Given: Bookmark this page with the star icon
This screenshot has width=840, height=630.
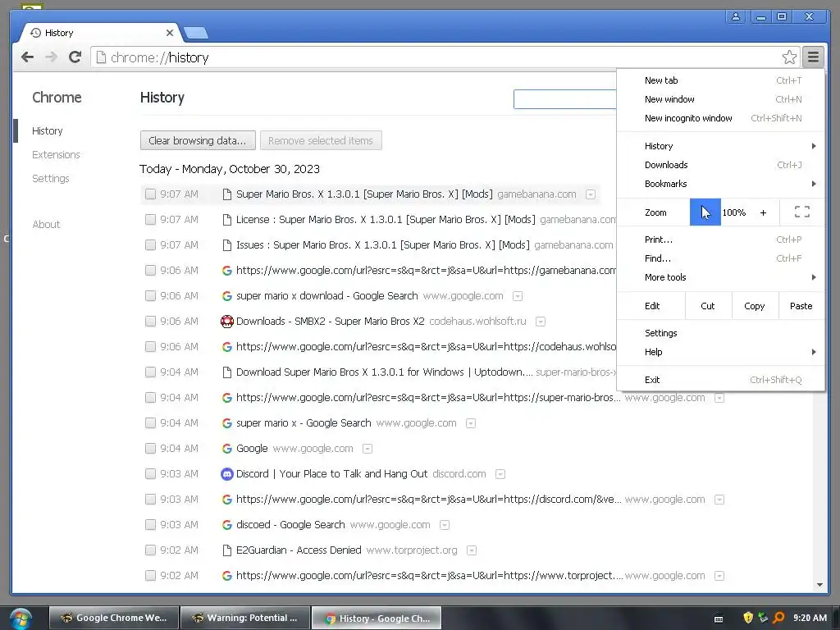Looking at the screenshot, I should [x=789, y=57].
